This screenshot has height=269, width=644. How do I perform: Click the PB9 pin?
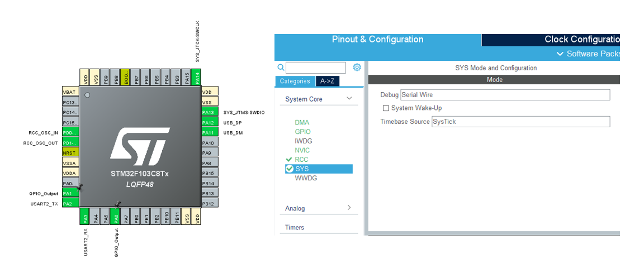click(x=106, y=77)
